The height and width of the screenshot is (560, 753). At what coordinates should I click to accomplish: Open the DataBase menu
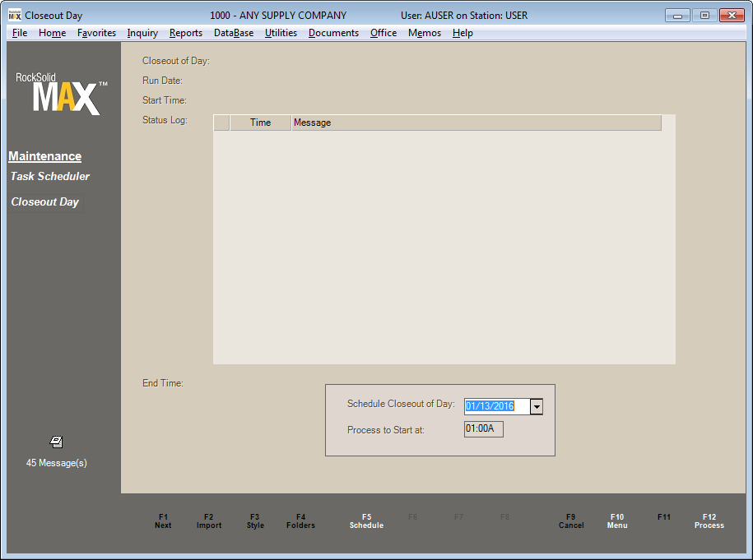[234, 33]
